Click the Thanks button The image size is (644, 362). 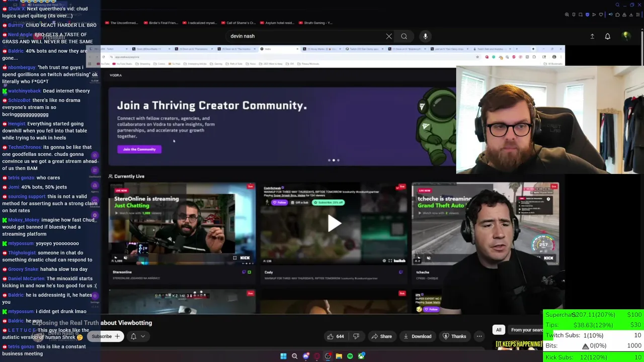tap(454, 336)
